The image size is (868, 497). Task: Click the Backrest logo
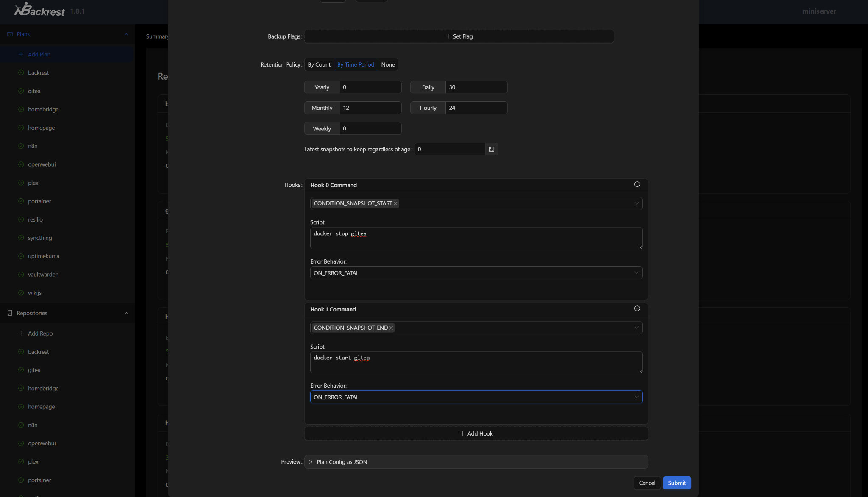[40, 9]
